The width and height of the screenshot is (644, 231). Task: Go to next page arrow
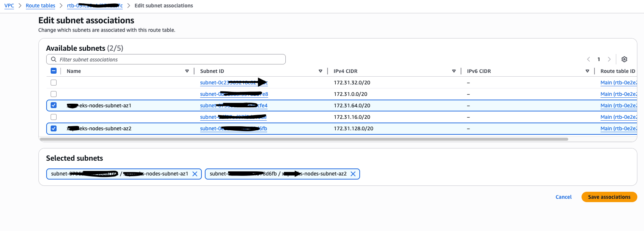pyautogui.click(x=609, y=59)
